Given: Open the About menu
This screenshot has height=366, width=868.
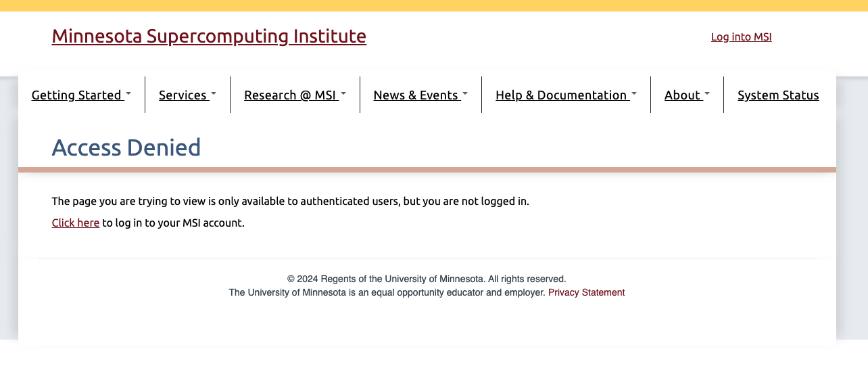Looking at the screenshot, I should [x=682, y=95].
